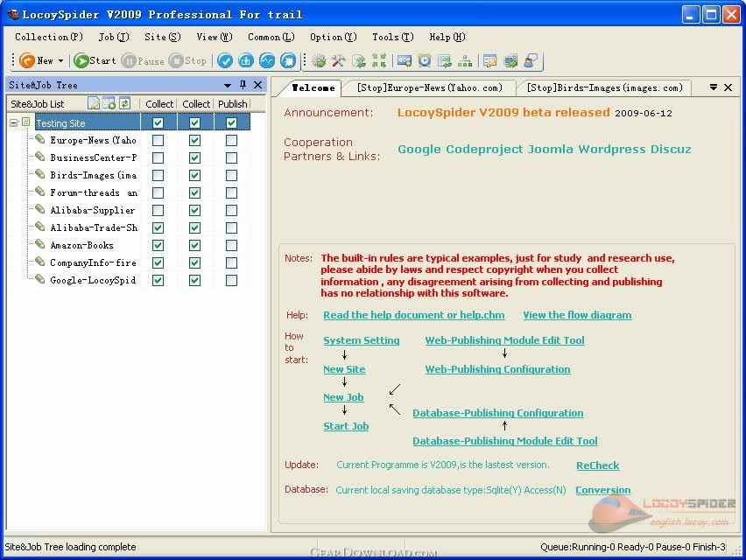The height and width of the screenshot is (560, 746).
Task: Enable Publish checkbox for Forum-threads row
Action: [x=232, y=193]
